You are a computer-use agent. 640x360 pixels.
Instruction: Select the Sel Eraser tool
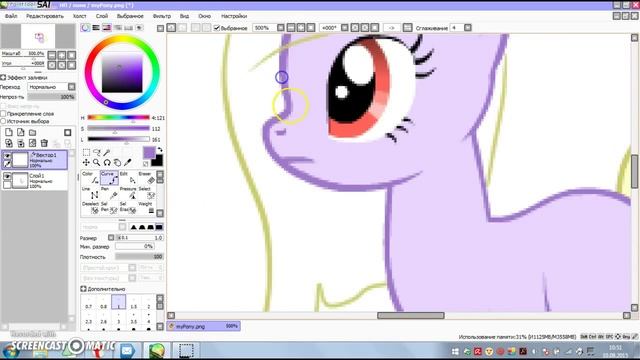point(128,208)
